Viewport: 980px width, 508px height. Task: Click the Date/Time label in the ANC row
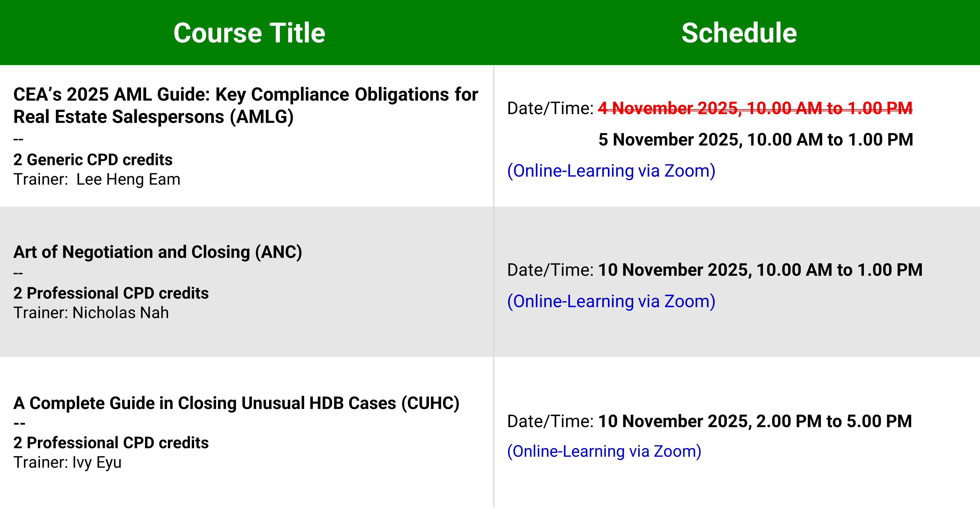point(550,270)
